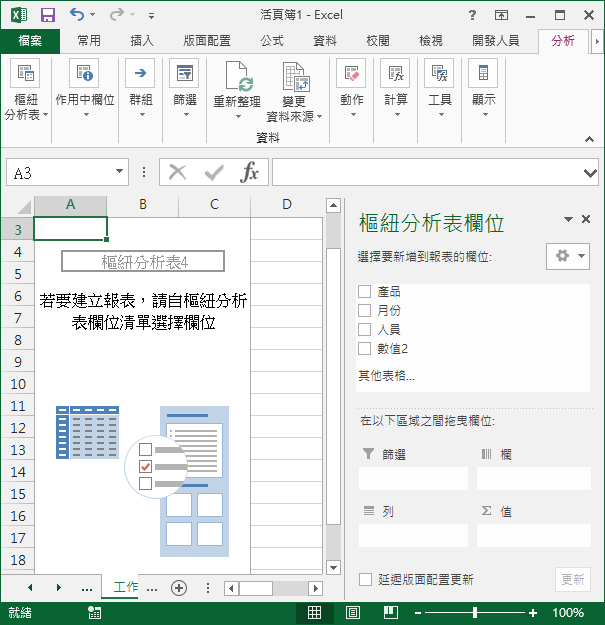
Task: Add a new worksheet with plus icon
Action: click(x=179, y=588)
